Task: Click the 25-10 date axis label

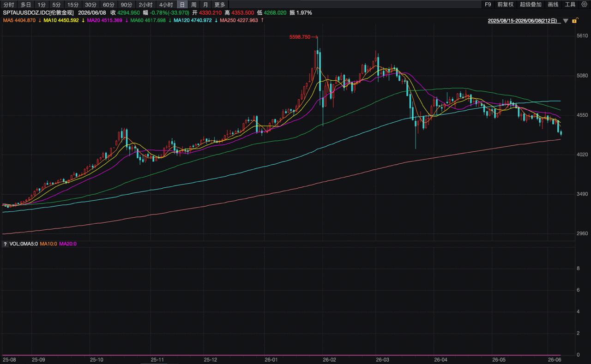Action: (97, 359)
